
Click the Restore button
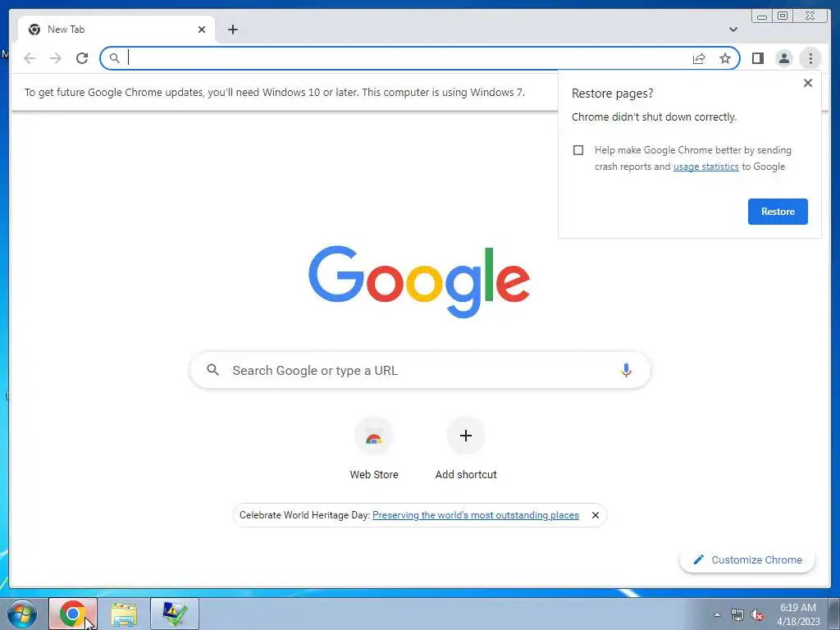(778, 212)
